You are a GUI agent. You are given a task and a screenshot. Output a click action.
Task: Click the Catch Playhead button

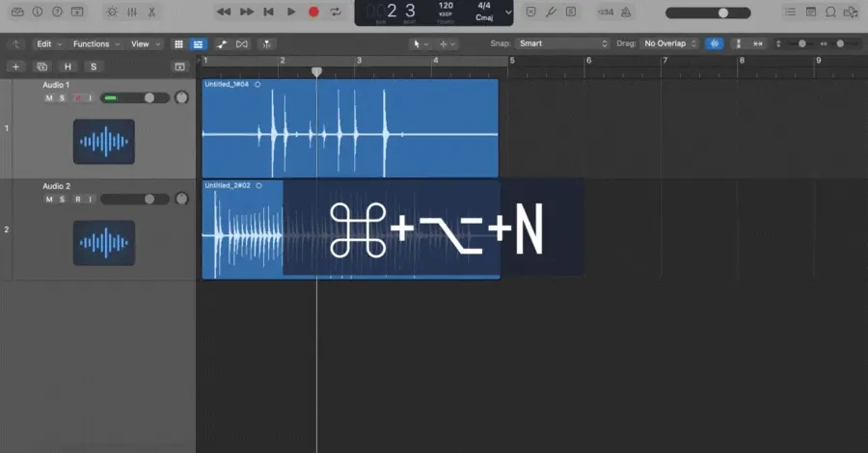[266, 44]
